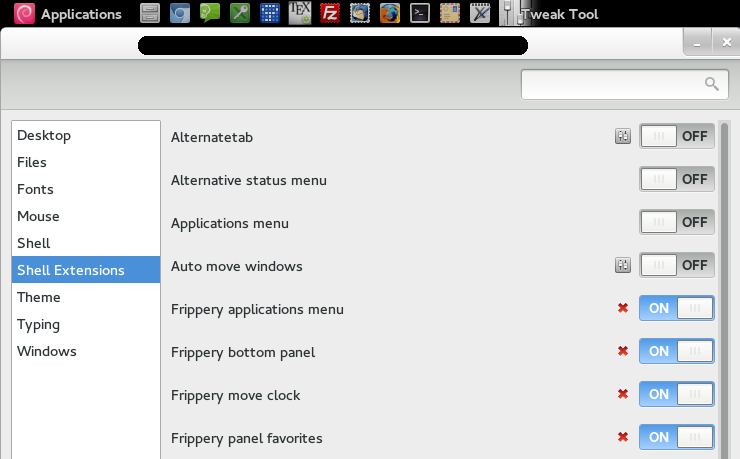Click the Frippery panel favorites label

coord(247,438)
